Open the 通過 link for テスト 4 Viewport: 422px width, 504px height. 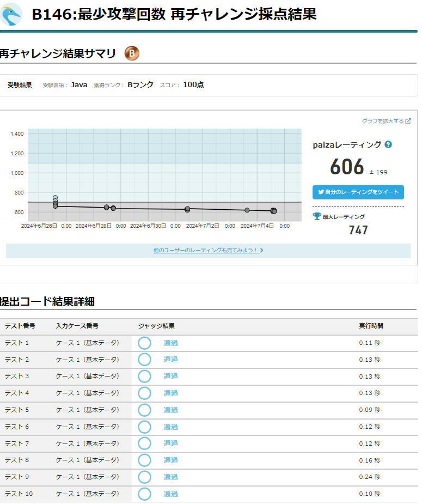(170, 393)
